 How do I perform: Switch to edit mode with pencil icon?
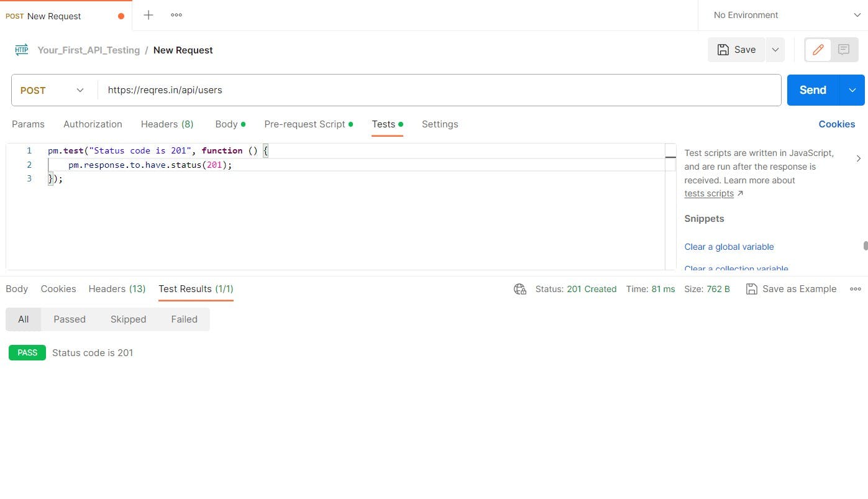(x=818, y=50)
